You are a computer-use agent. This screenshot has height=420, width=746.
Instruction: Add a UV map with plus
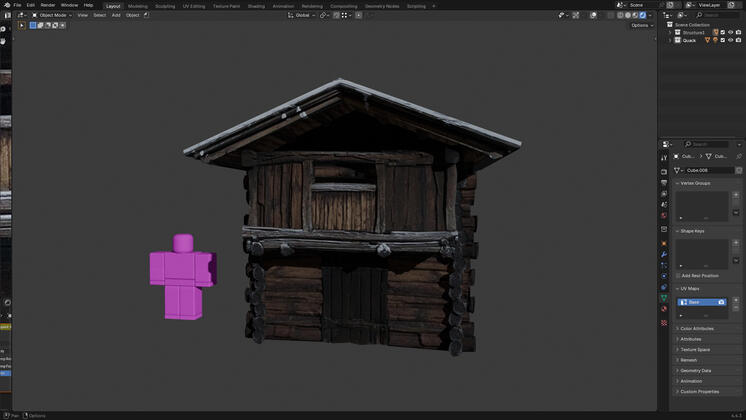[x=736, y=300]
